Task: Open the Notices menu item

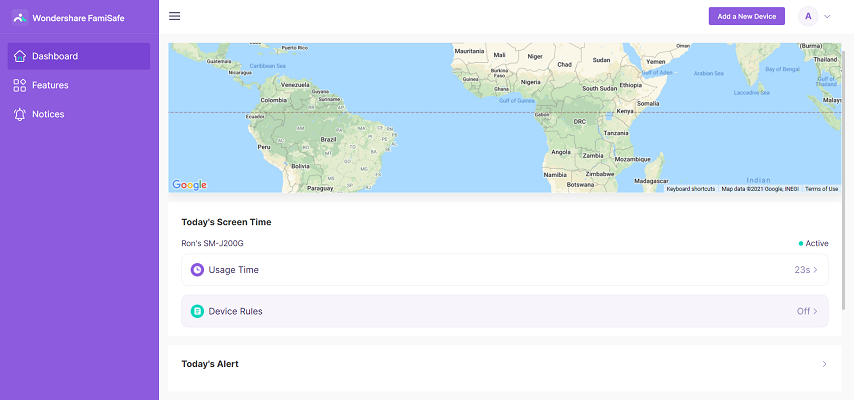Action: (78, 114)
